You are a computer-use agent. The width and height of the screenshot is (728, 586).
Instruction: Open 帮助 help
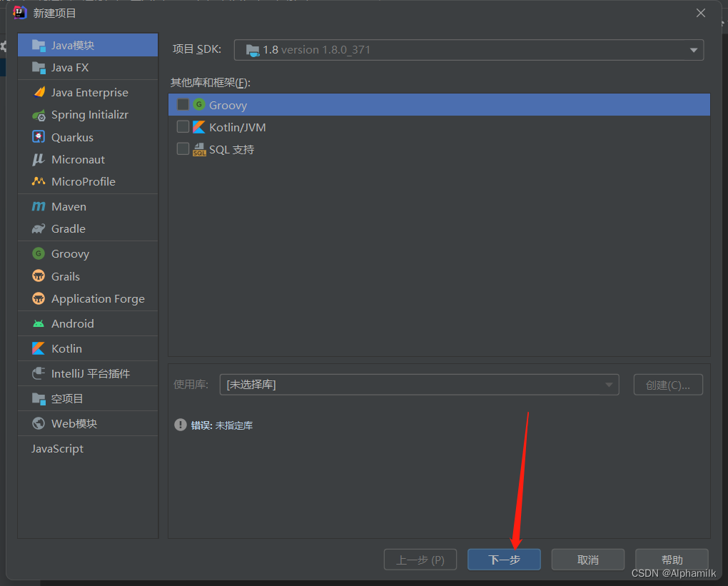672,560
